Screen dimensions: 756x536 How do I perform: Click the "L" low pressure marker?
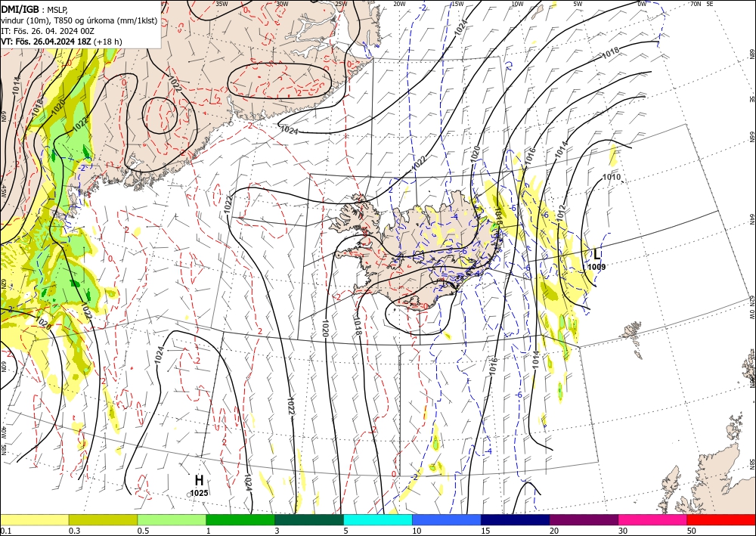pyautogui.click(x=597, y=254)
